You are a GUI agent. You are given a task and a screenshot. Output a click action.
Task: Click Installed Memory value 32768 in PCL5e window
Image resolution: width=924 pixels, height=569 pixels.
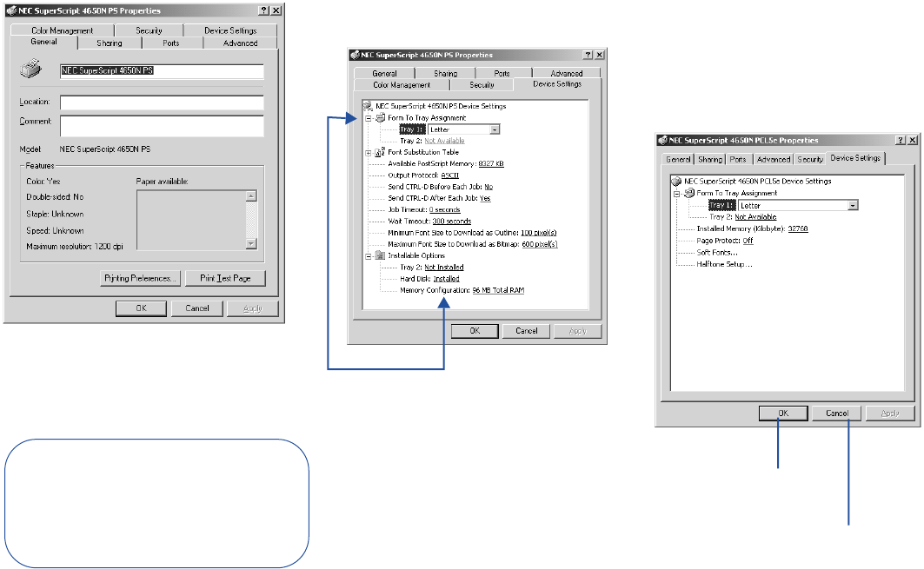tap(798, 228)
